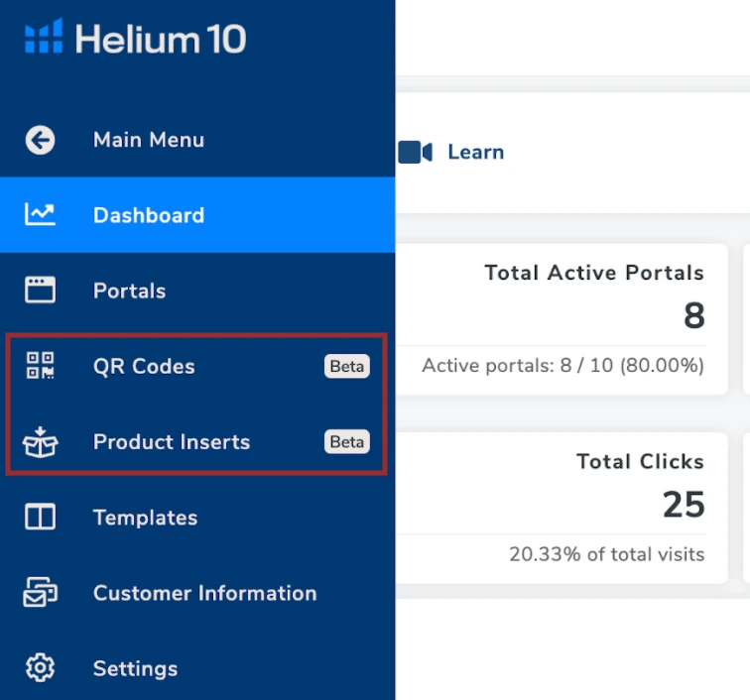Viewport: 750px width, 700px height.
Task: Click the Total Clicks heading
Action: [x=641, y=461]
